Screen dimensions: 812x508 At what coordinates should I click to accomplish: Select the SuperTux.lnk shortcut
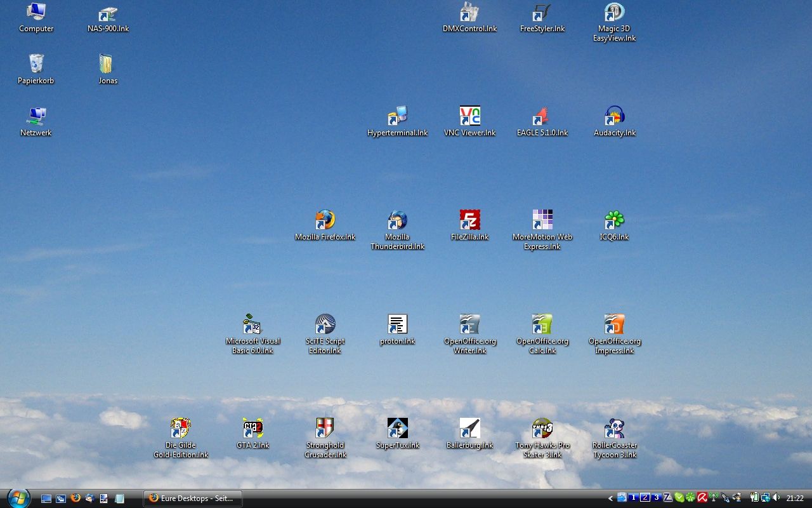coord(397,434)
